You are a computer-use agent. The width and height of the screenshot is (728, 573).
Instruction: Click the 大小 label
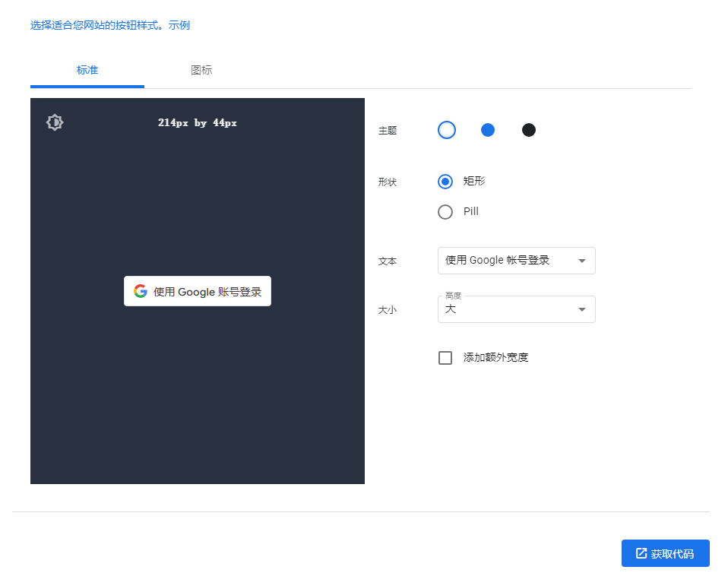pyautogui.click(x=388, y=310)
